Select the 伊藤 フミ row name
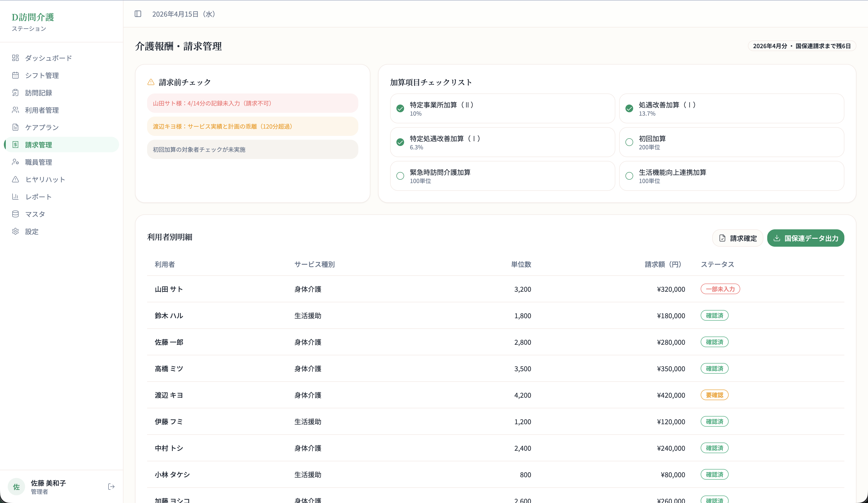Viewport: 868px width, 503px height. pyautogui.click(x=169, y=422)
